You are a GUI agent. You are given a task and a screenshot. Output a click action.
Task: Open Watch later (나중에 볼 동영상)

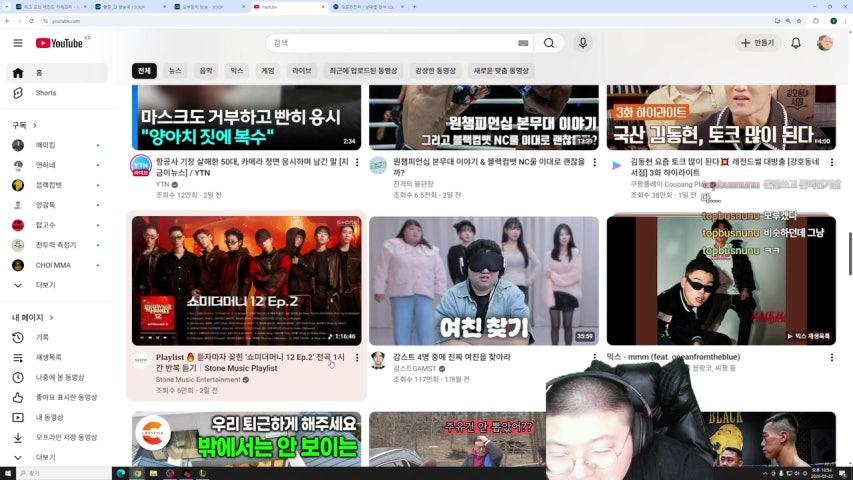(57, 378)
